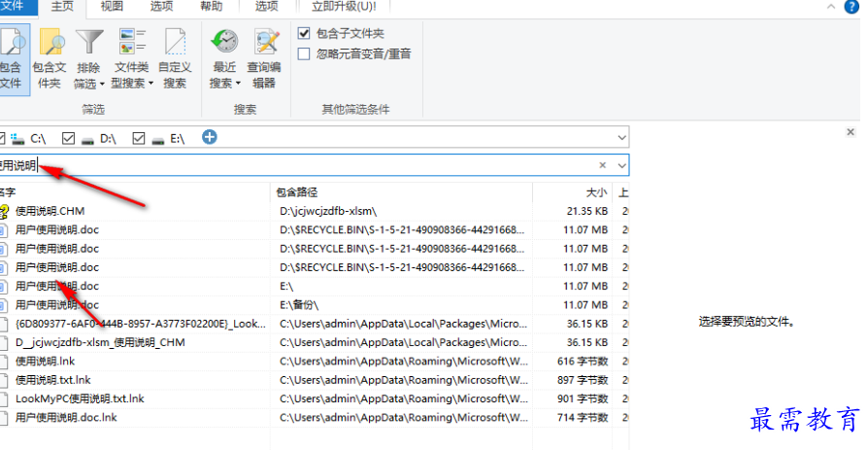The image size is (868, 450).
Task: Add a search location with blue plus
Action: tap(210, 137)
